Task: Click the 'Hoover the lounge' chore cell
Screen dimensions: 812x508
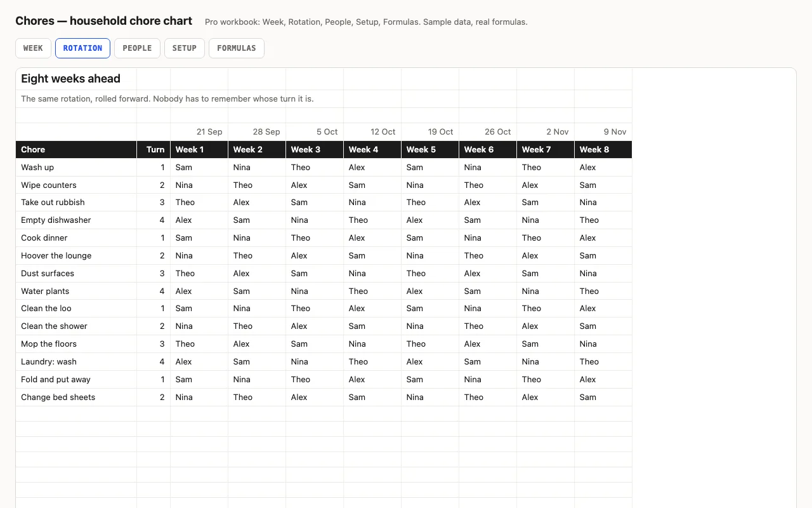Action: click(76, 256)
